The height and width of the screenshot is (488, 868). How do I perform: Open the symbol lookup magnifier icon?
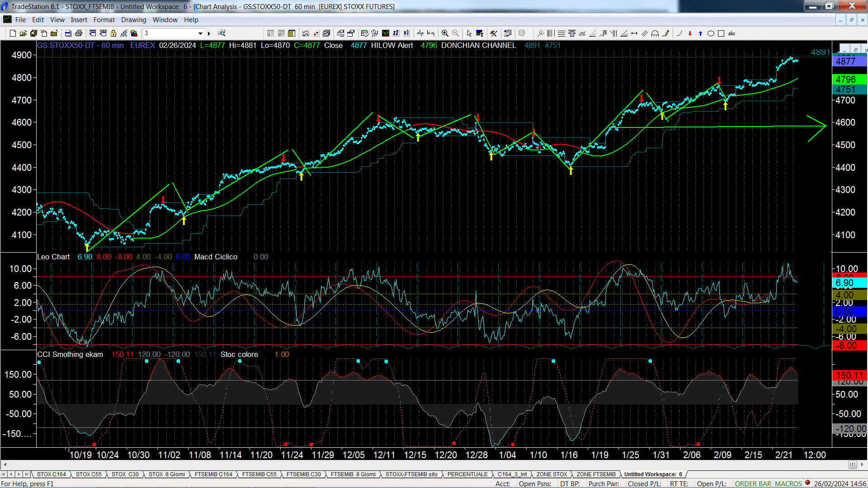coord(222,33)
